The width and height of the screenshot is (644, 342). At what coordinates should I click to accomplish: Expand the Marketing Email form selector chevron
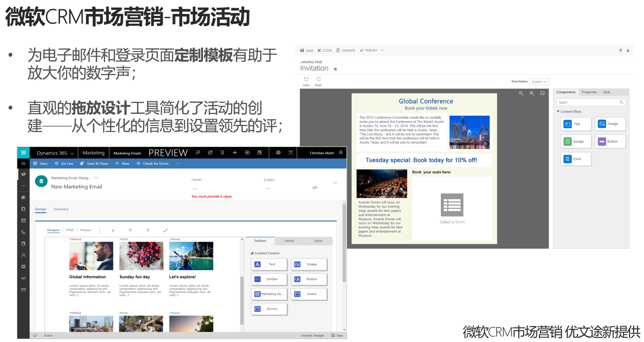coord(96,178)
